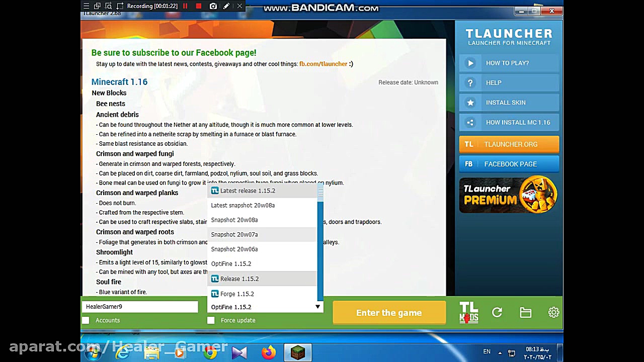Select Release 1.15.2 version entry
The width and height of the screenshot is (644, 362).
point(262,279)
